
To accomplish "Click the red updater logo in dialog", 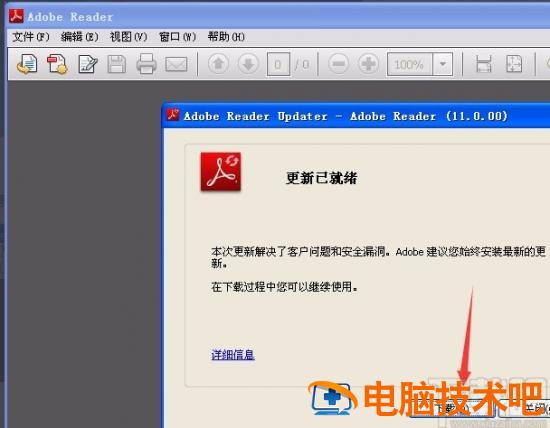I will [x=221, y=172].
